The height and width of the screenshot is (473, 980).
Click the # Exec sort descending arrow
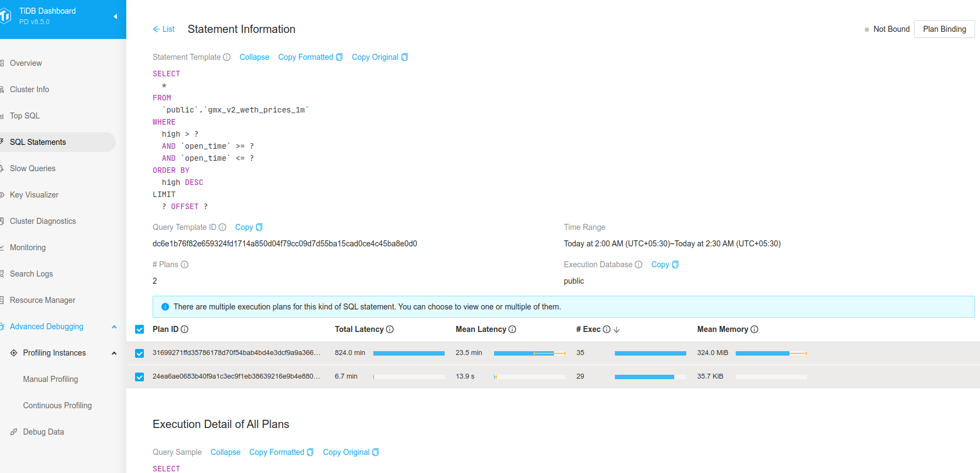(x=617, y=329)
